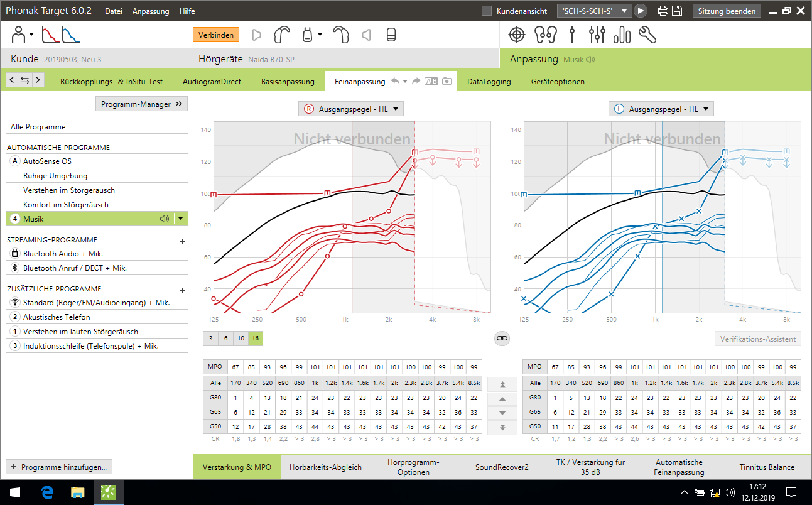
Task: Open the feedback target crosshair icon
Action: pyautogui.click(x=516, y=35)
